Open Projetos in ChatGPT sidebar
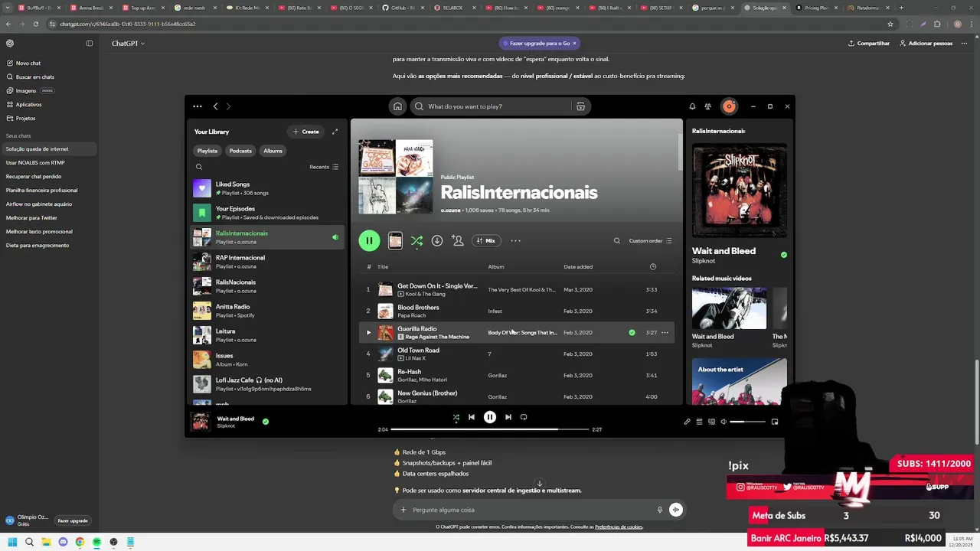 coord(49,118)
